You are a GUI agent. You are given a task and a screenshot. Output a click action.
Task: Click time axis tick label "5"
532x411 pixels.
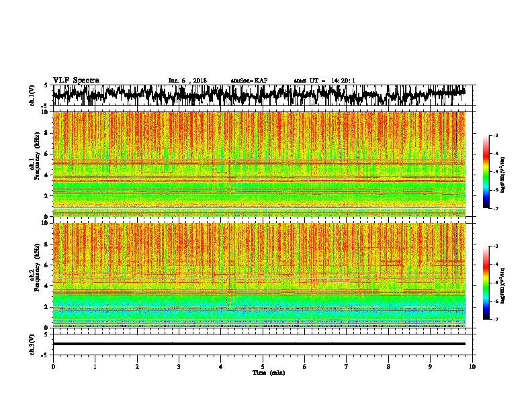coord(263,367)
